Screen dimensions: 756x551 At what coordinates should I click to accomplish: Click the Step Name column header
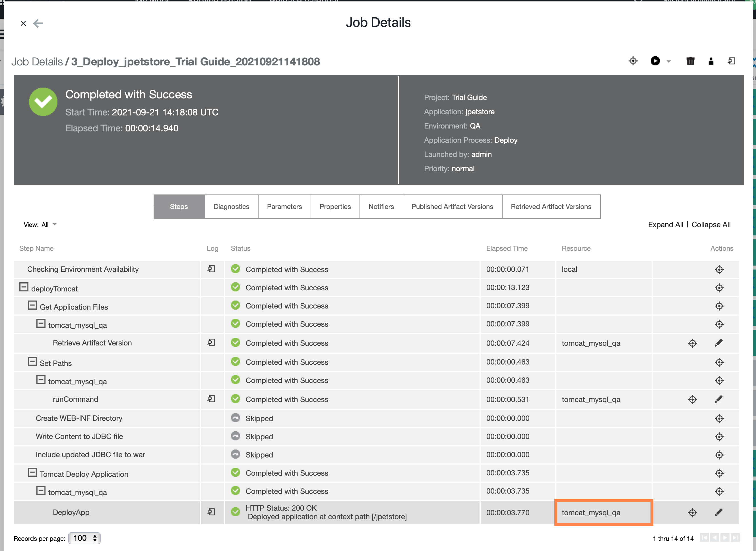tap(36, 248)
